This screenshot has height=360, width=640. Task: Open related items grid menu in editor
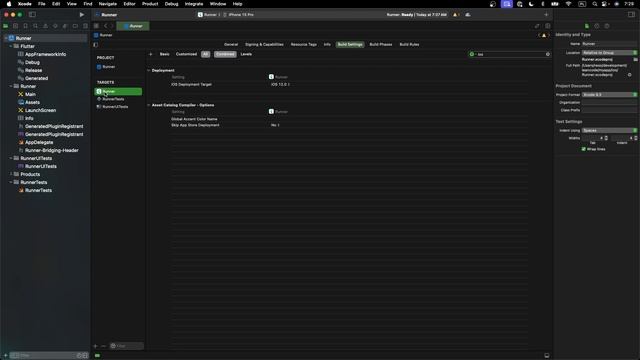pyautogui.click(x=96, y=26)
